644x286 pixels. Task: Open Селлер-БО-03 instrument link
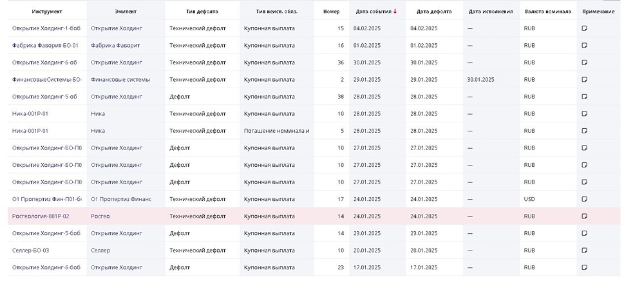coord(30,250)
